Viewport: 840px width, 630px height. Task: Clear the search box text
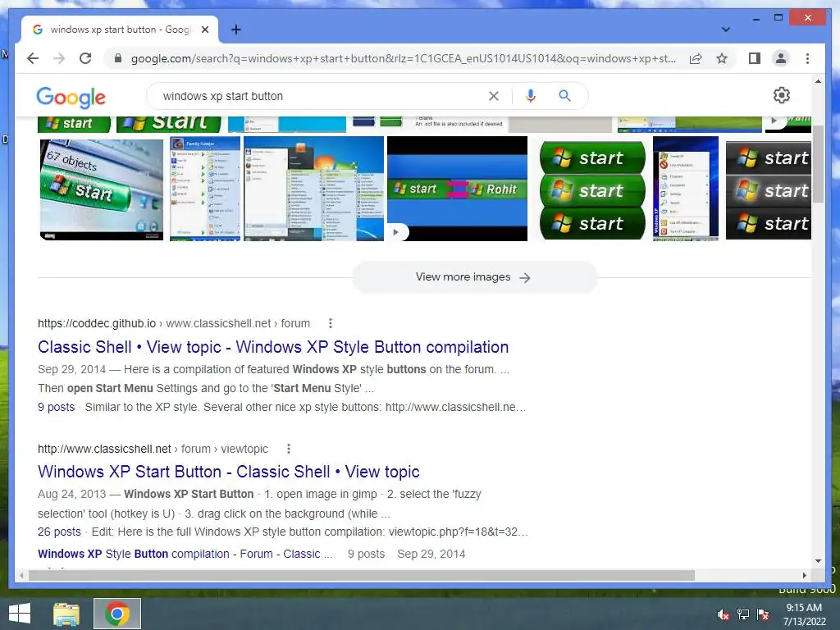click(493, 96)
